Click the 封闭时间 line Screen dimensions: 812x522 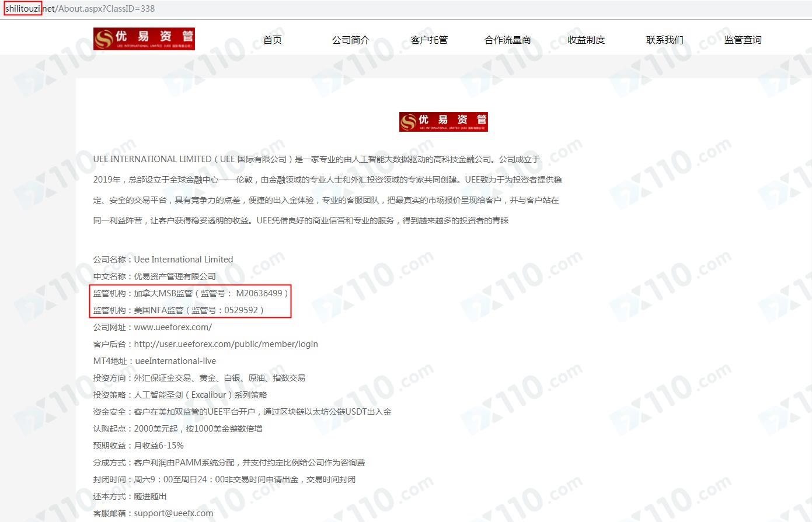[x=224, y=479]
